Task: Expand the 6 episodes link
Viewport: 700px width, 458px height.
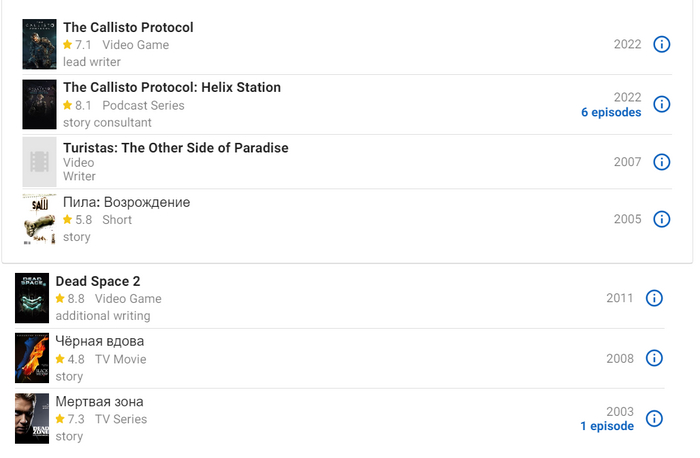Action: click(x=611, y=113)
